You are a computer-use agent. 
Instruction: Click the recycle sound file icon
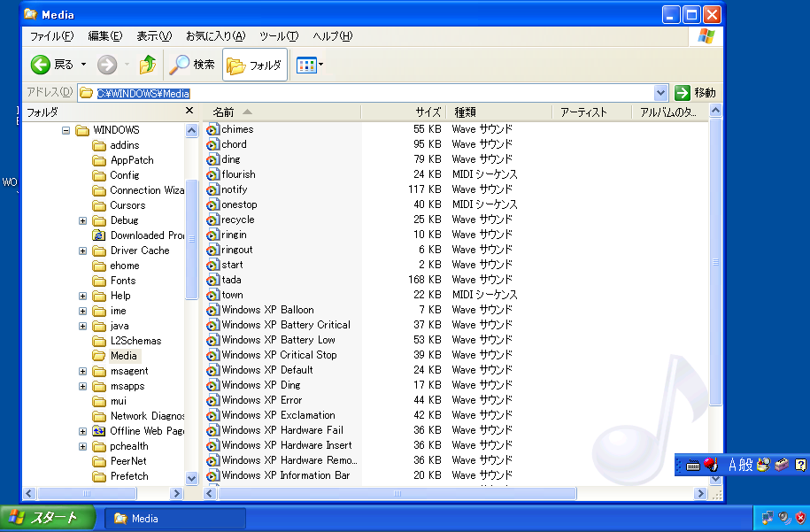(212, 220)
